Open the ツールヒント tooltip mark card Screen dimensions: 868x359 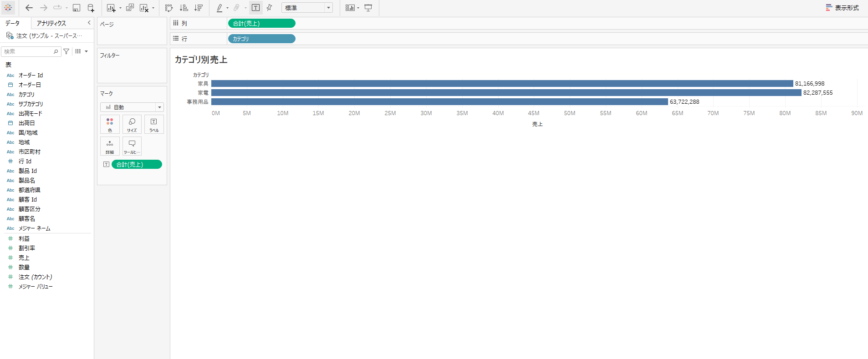pos(132,146)
